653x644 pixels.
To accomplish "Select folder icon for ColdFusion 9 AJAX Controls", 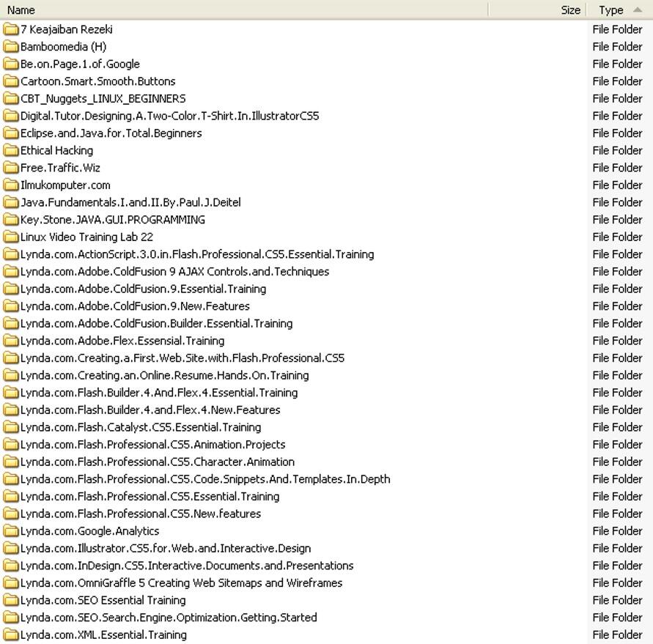I will tap(11, 272).
